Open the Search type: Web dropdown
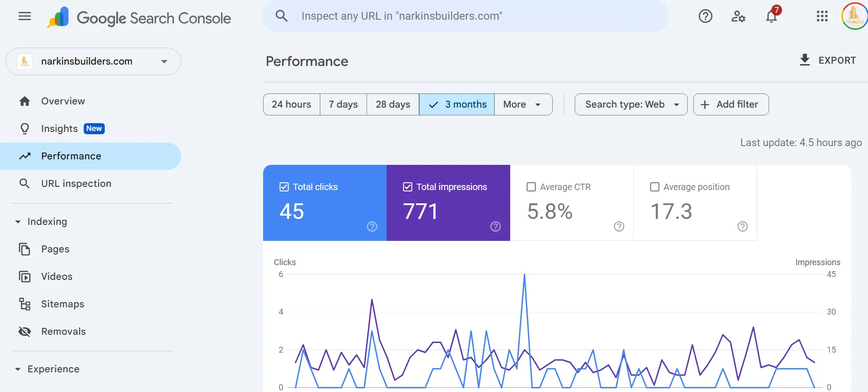This screenshot has width=868, height=392. click(631, 104)
